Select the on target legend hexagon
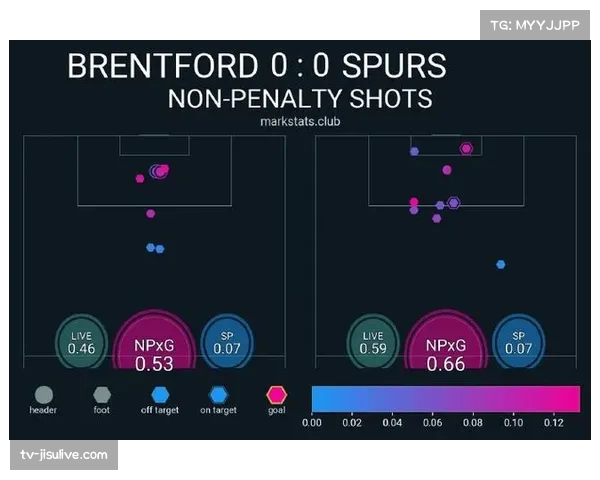Viewport: 600px width, 480px height. 218,394
